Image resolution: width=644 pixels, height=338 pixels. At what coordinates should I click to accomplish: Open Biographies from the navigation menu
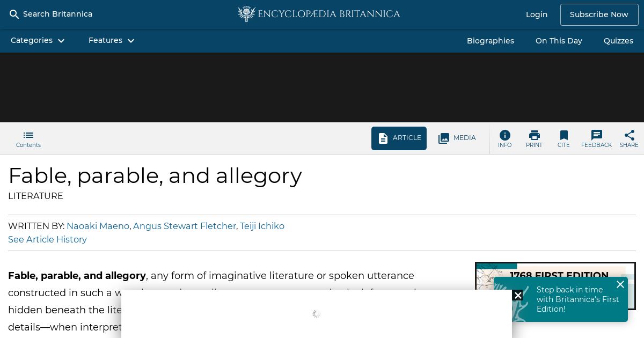[491, 41]
